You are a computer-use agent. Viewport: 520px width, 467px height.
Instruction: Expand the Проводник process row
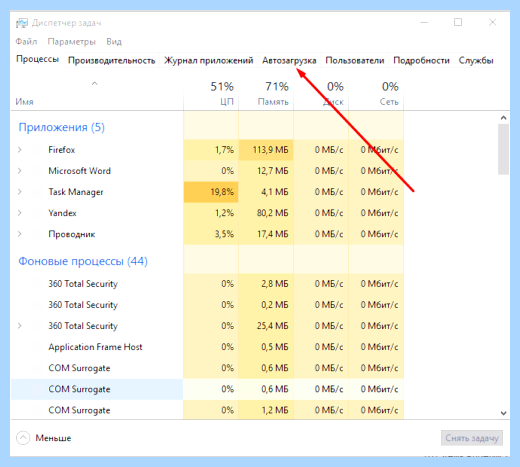pyautogui.click(x=20, y=234)
